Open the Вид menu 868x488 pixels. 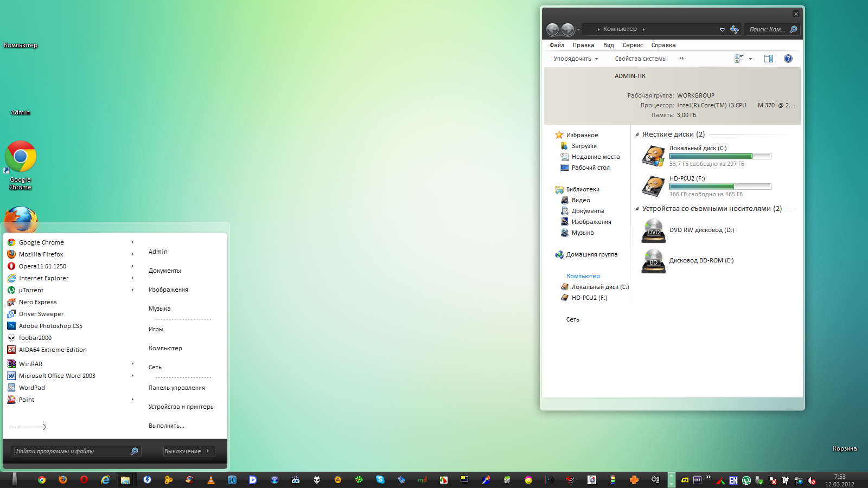point(608,45)
